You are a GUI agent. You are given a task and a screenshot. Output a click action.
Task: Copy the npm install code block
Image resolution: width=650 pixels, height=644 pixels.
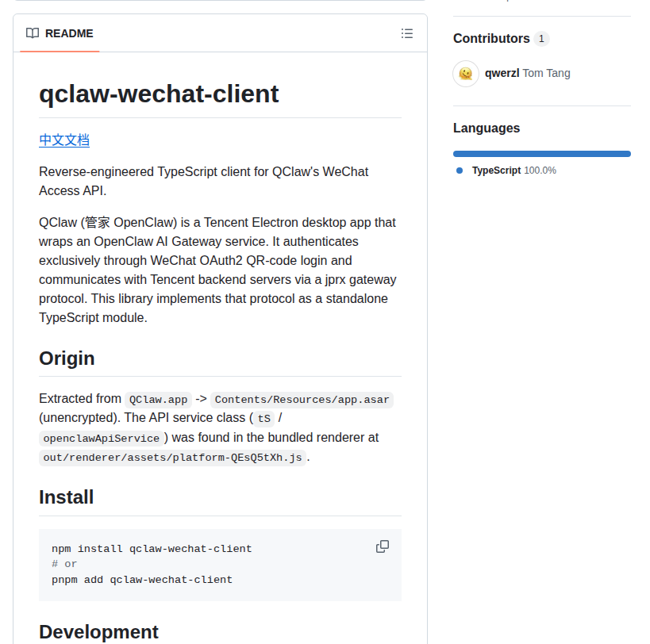tap(383, 546)
